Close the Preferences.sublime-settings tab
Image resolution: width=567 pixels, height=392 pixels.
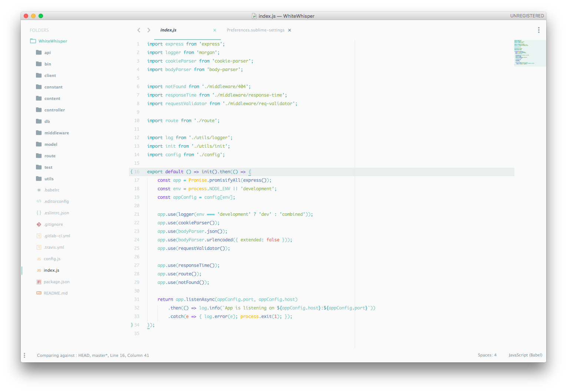pyautogui.click(x=289, y=30)
